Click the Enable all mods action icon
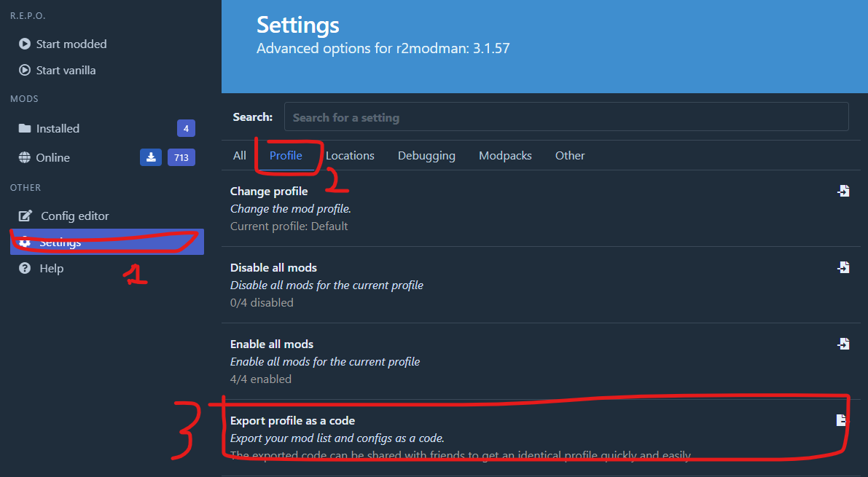This screenshot has height=477, width=868. tap(843, 344)
